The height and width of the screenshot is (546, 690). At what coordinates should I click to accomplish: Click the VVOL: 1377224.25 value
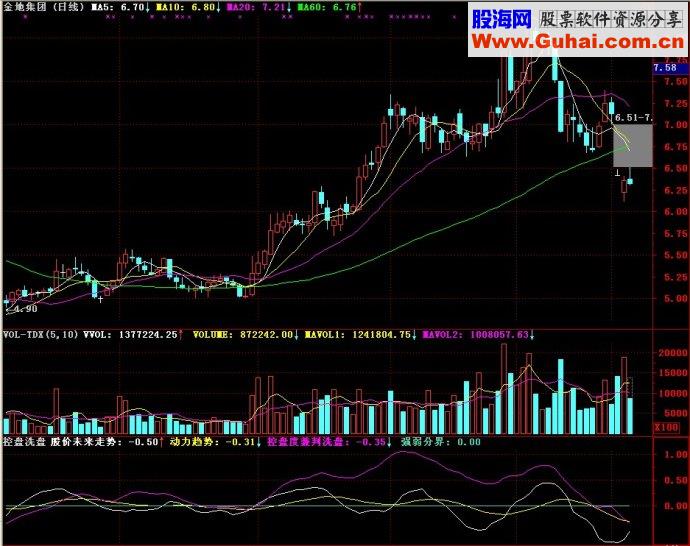(x=133, y=334)
